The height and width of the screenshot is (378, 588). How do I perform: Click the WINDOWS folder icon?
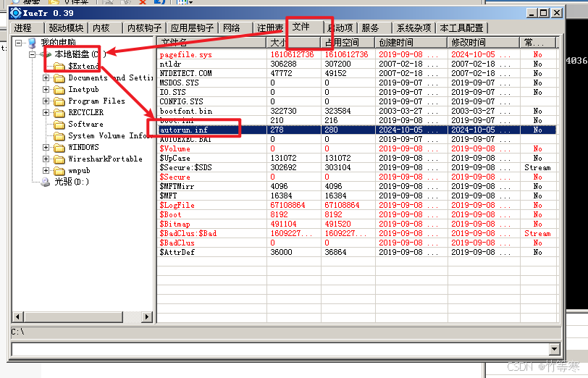tap(59, 148)
